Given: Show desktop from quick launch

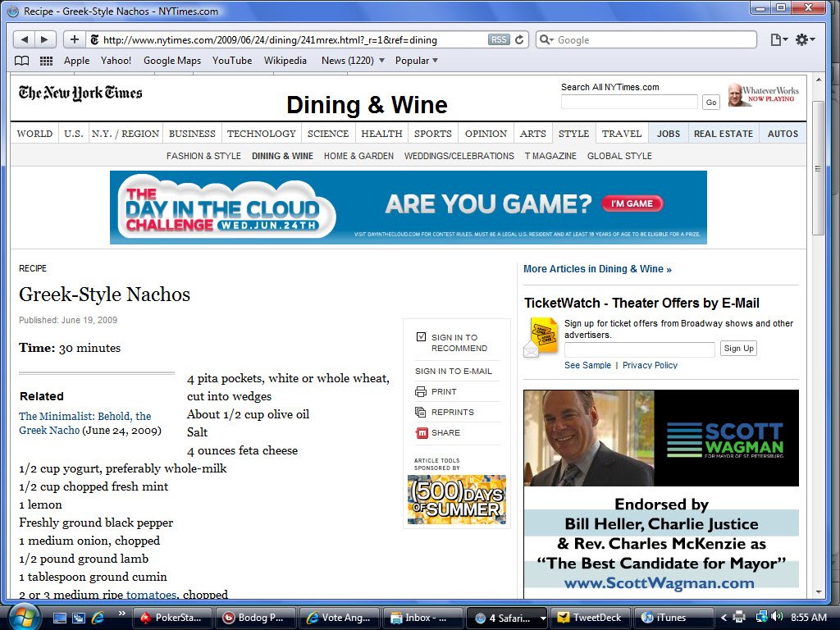Looking at the screenshot, I should pyautogui.click(x=59, y=618).
